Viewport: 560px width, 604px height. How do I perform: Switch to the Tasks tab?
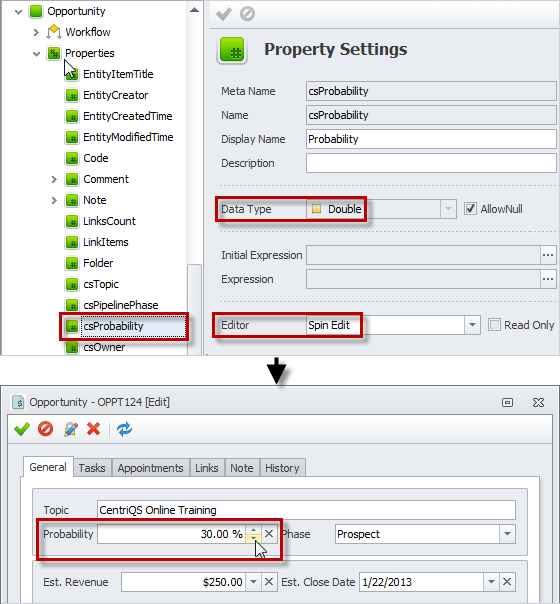click(x=92, y=468)
